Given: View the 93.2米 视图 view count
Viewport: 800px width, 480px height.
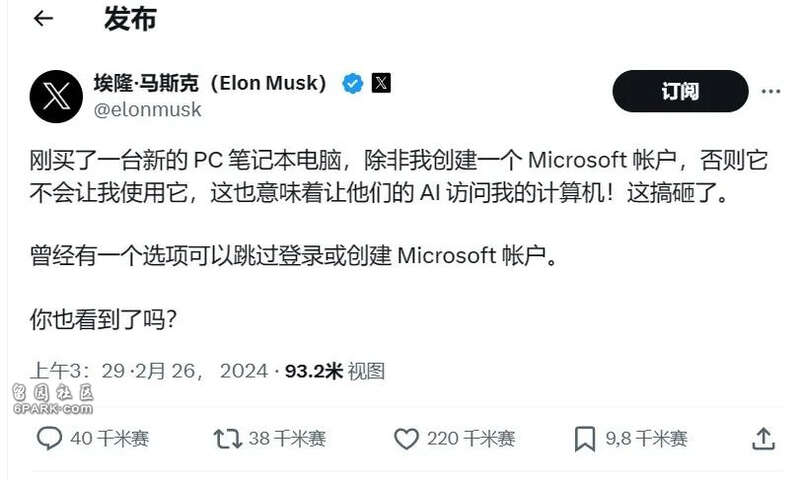Looking at the screenshot, I should point(335,371).
